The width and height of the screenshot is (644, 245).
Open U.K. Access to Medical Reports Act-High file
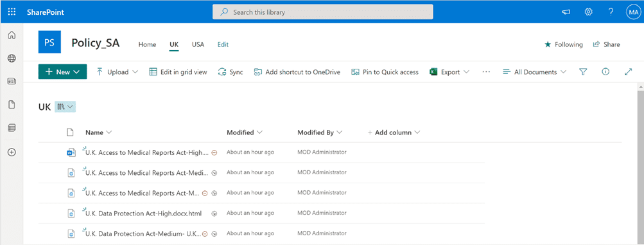146,152
